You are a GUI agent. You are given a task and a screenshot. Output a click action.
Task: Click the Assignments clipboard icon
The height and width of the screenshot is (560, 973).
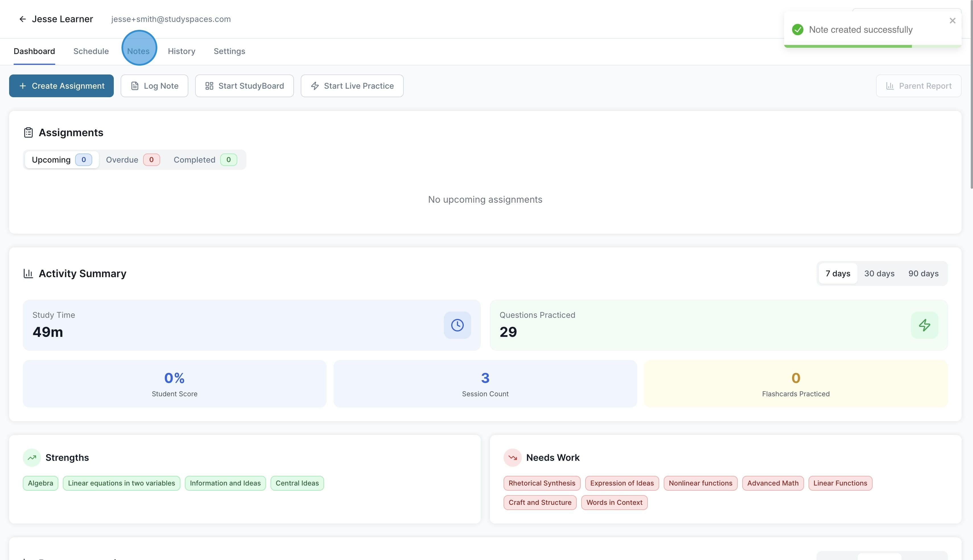tap(28, 133)
